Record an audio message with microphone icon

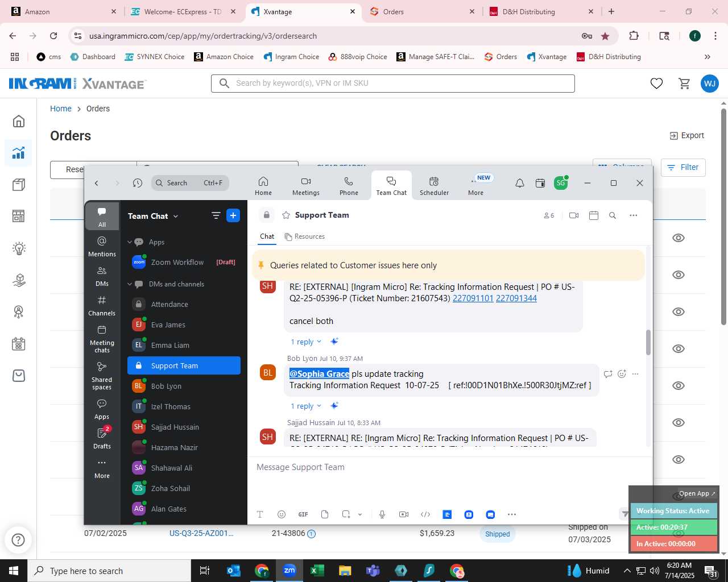pyautogui.click(x=382, y=514)
